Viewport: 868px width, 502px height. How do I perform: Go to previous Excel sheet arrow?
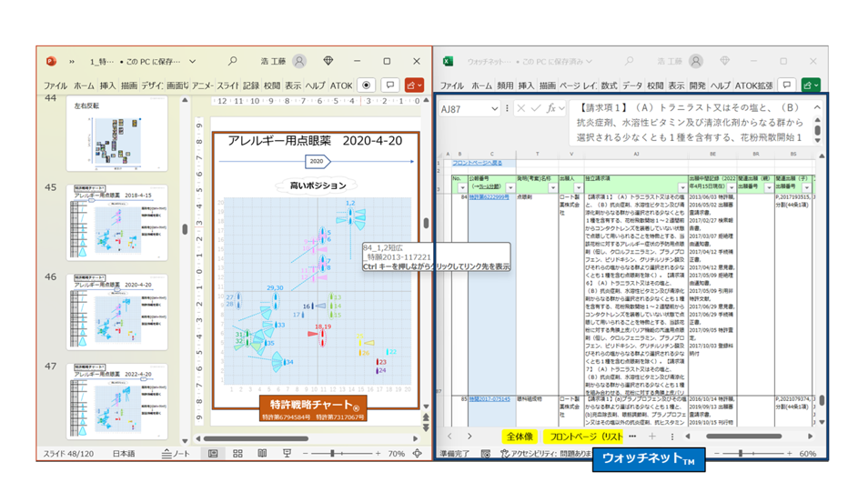pyautogui.click(x=449, y=437)
